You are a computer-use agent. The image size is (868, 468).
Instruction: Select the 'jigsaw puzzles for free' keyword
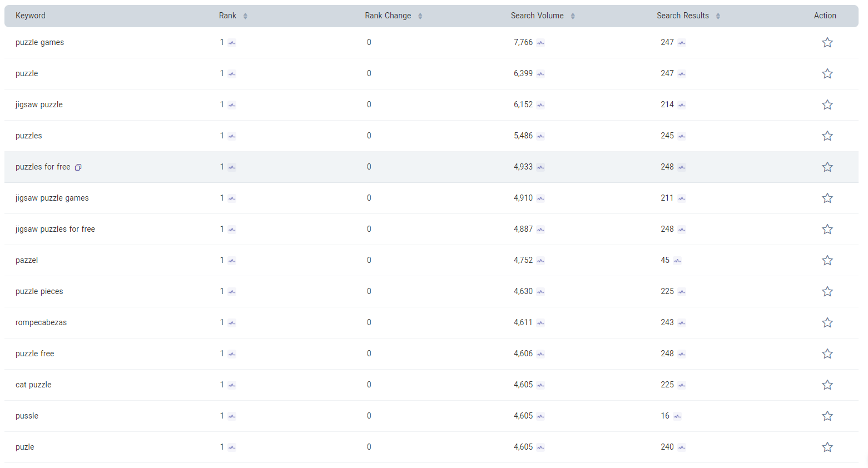click(x=55, y=229)
